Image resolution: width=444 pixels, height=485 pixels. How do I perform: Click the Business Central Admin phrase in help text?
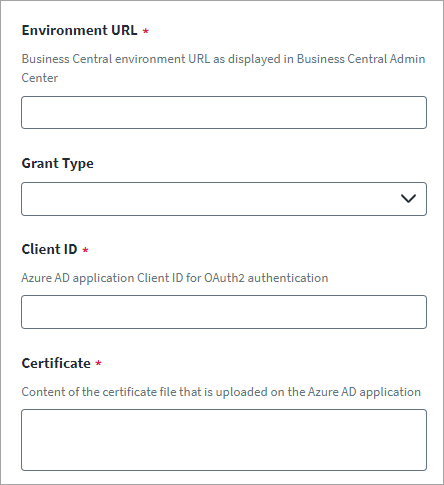(x=361, y=59)
